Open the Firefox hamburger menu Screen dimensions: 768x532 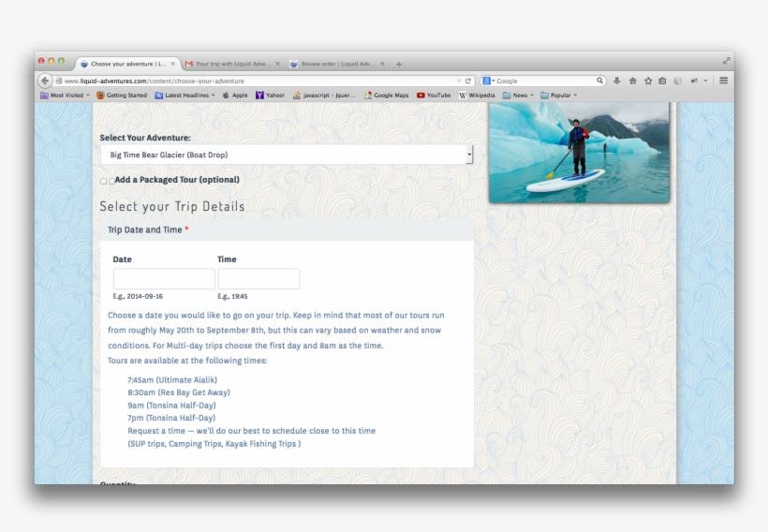723,81
